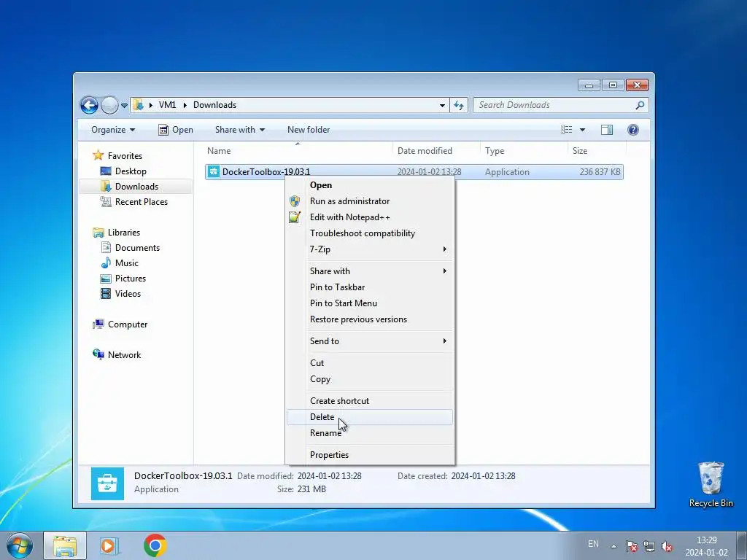Expand the Send to submenu
Screen dimensions: 747x560
point(370,341)
